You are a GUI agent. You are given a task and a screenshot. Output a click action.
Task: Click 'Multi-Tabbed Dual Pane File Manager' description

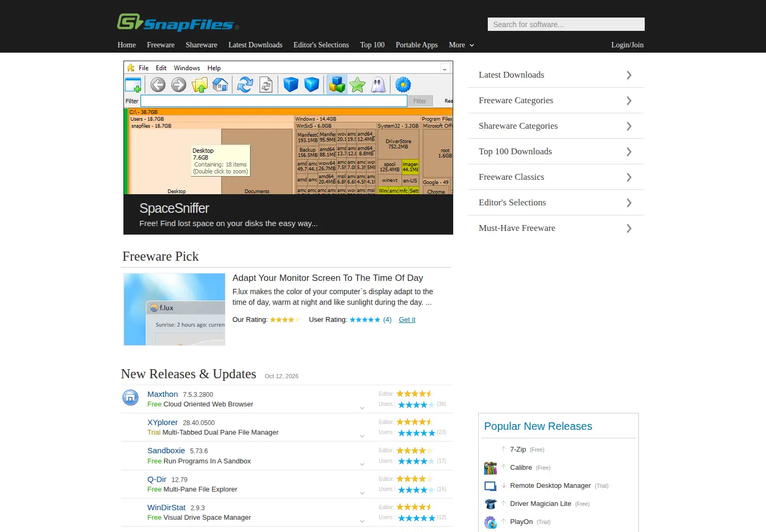tap(220, 433)
